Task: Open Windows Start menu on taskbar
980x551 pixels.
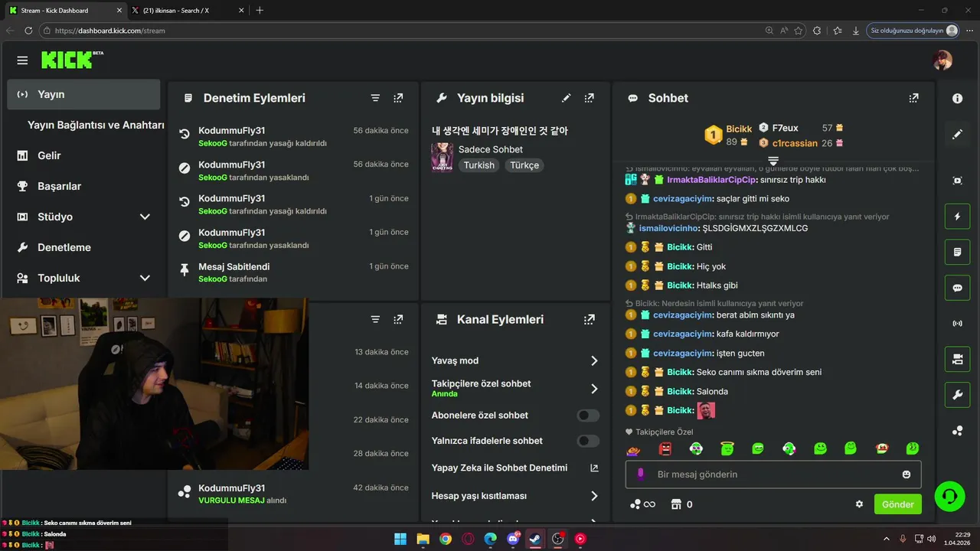Action: pyautogui.click(x=400, y=539)
